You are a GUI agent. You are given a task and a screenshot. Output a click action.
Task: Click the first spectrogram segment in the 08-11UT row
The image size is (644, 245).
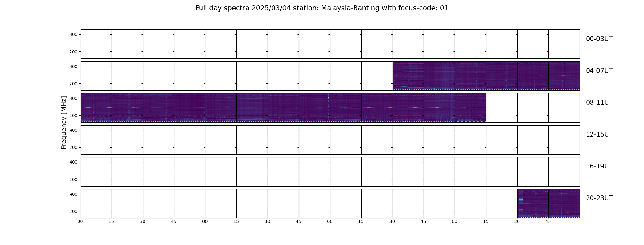(x=96, y=108)
